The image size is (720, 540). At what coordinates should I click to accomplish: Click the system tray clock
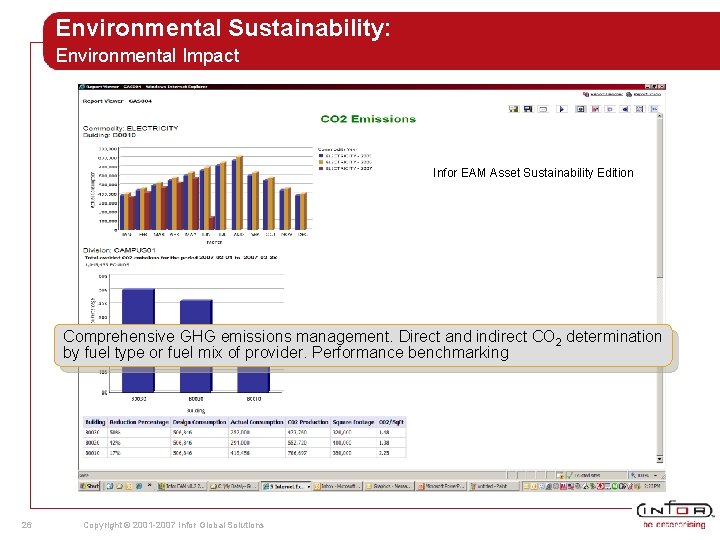(652, 486)
